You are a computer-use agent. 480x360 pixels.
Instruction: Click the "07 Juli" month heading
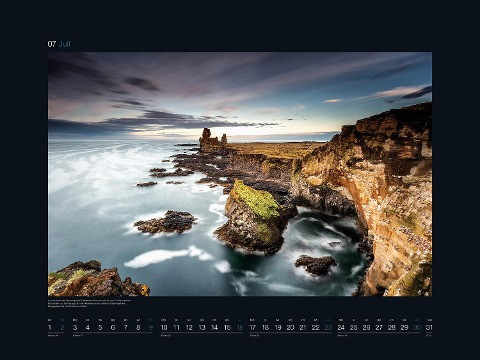[59, 44]
